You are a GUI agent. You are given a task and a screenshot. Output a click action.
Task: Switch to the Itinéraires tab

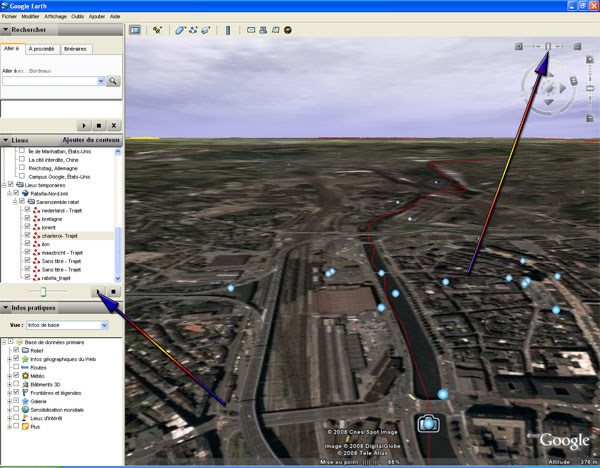(x=74, y=48)
